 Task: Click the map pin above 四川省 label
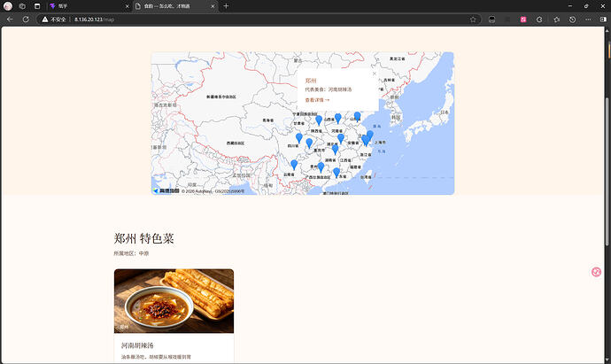(299, 138)
